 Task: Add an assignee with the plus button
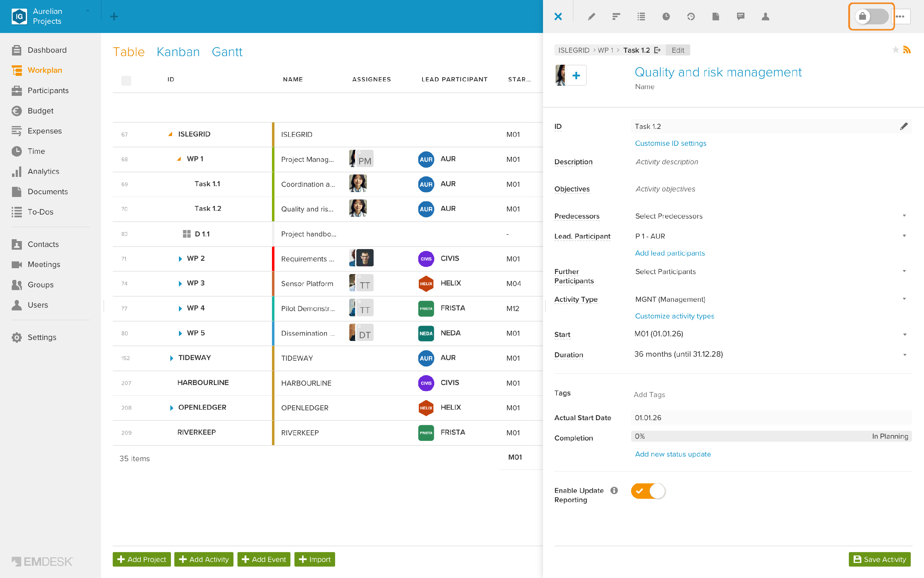pos(576,75)
